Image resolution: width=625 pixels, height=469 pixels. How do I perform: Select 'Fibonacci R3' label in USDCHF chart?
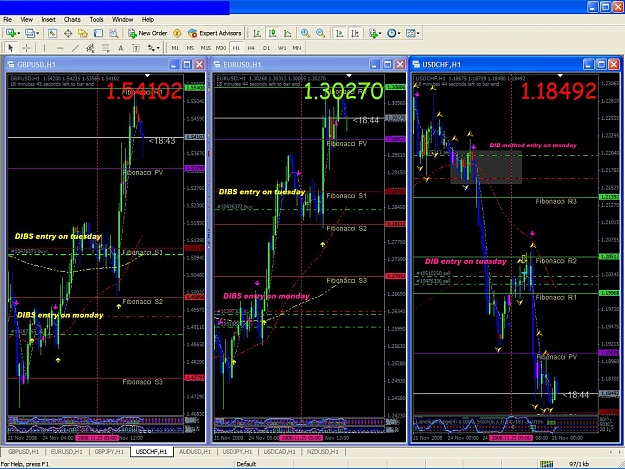[556, 202]
